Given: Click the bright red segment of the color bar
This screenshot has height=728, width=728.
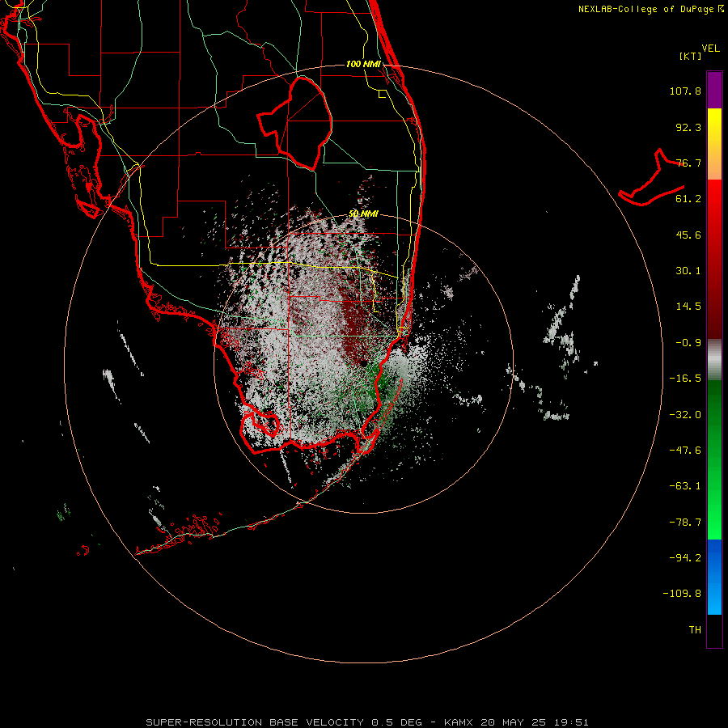Looking at the screenshot, I should pyautogui.click(x=714, y=201).
